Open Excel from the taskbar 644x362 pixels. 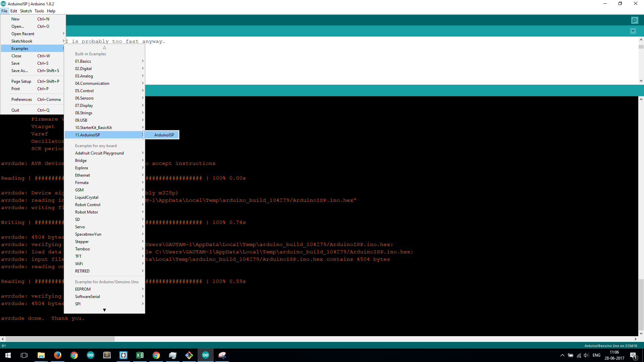coord(140,355)
